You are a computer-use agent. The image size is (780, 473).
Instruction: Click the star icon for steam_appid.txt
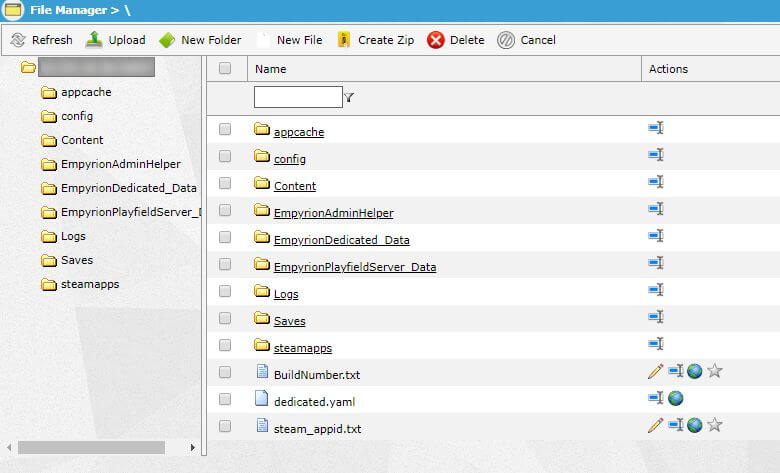click(714, 425)
